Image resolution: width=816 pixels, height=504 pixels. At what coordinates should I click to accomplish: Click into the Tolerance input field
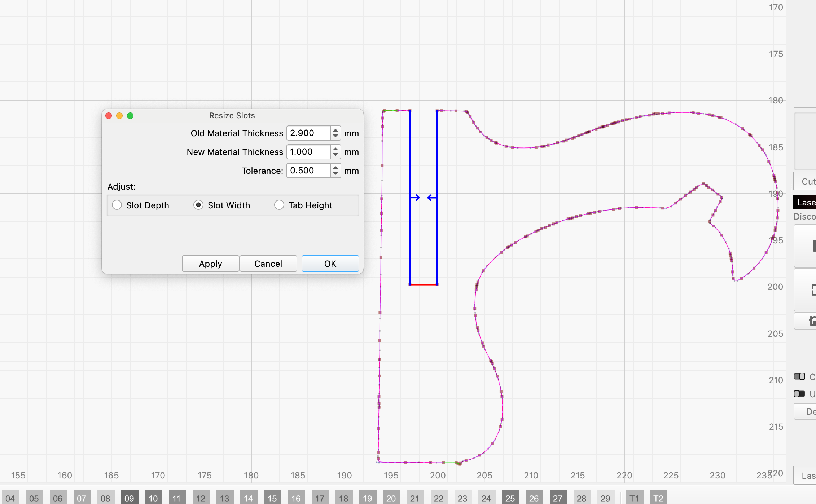tap(308, 171)
